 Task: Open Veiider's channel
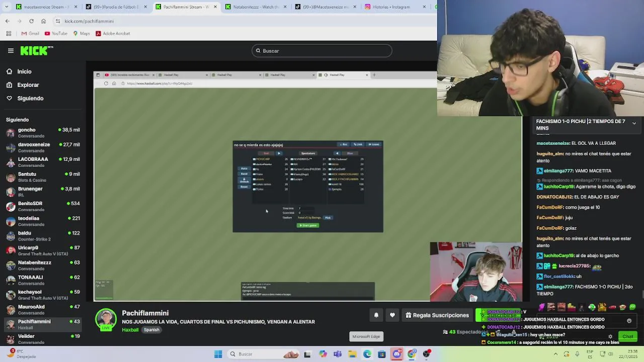(43, 339)
